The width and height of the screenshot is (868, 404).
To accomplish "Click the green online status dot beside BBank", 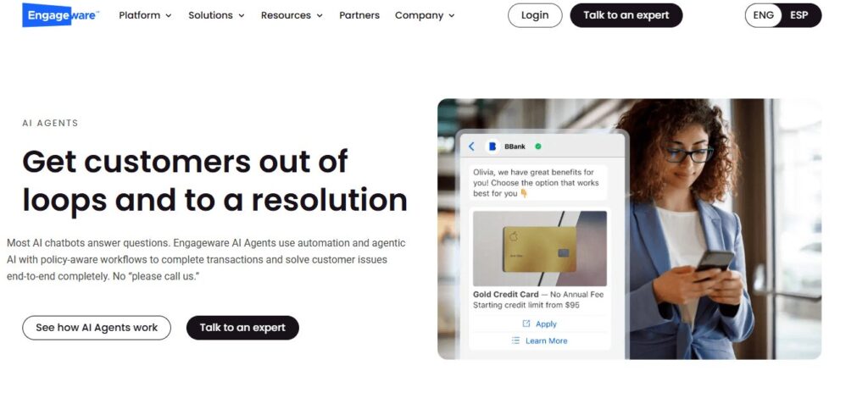I will click(538, 147).
